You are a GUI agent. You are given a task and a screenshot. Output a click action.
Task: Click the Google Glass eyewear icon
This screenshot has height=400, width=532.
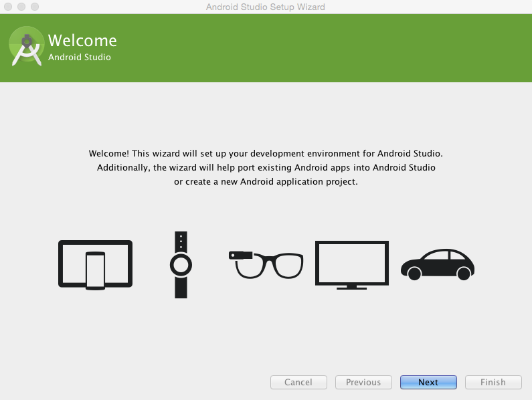pos(266,265)
